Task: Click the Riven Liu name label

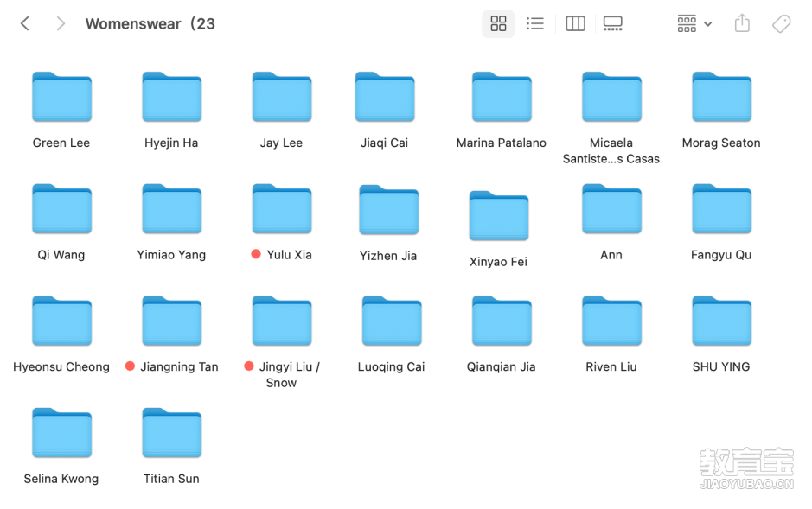Action: click(x=611, y=366)
